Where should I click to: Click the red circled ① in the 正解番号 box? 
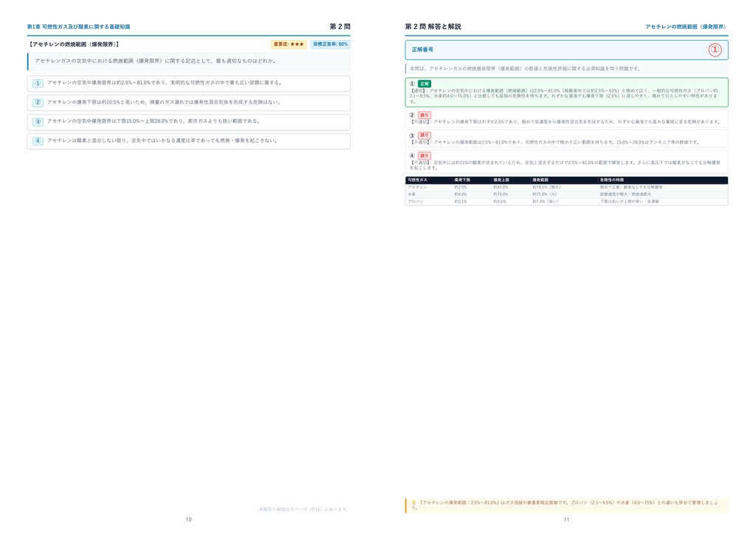(x=715, y=50)
